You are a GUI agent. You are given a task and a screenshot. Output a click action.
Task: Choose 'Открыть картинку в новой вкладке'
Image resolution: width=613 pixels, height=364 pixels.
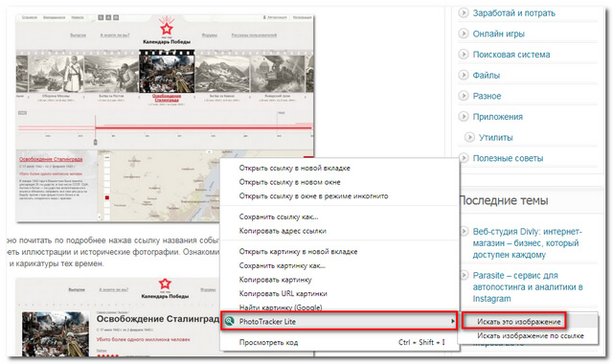click(x=298, y=252)
